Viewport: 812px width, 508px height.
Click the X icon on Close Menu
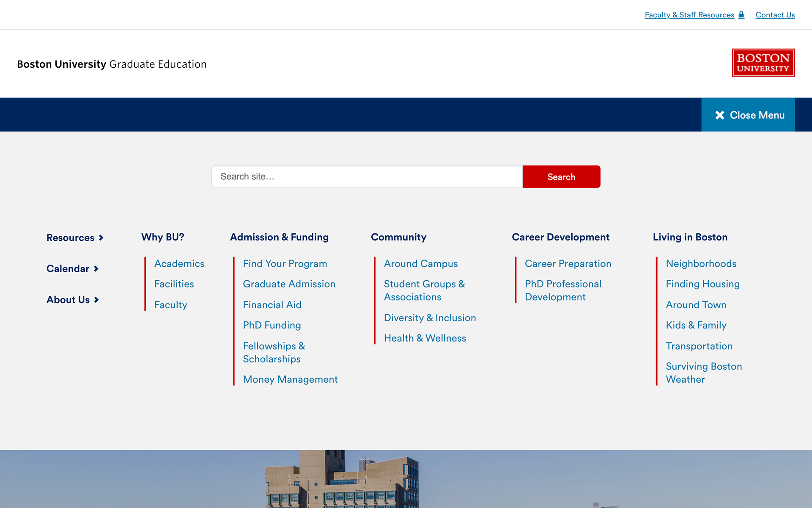[x=719, y=115]
